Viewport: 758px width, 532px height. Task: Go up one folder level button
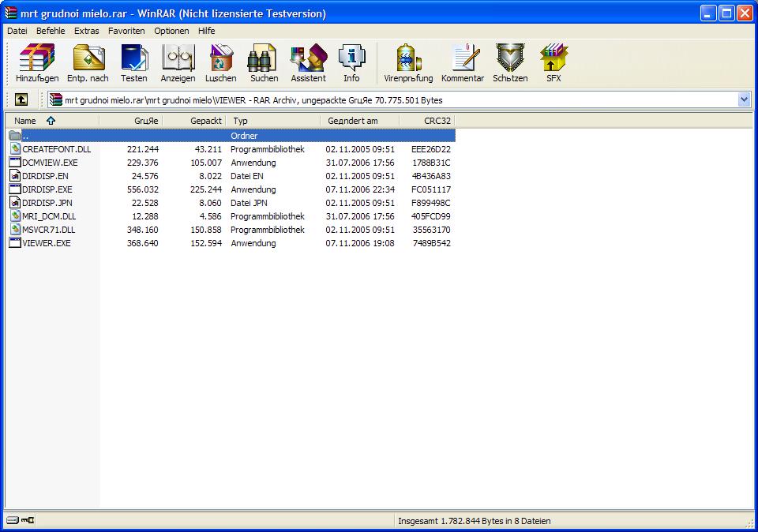(21, 99)
